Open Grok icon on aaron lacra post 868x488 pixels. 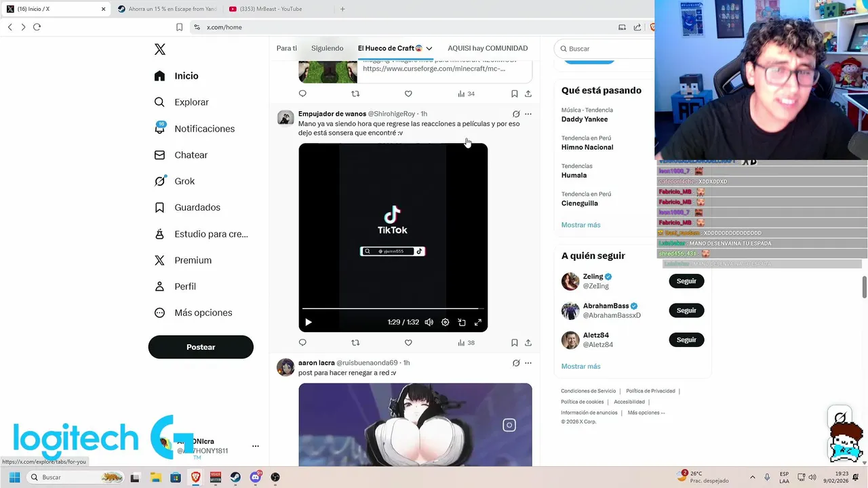pyautogui.click(x=516, y=363)
